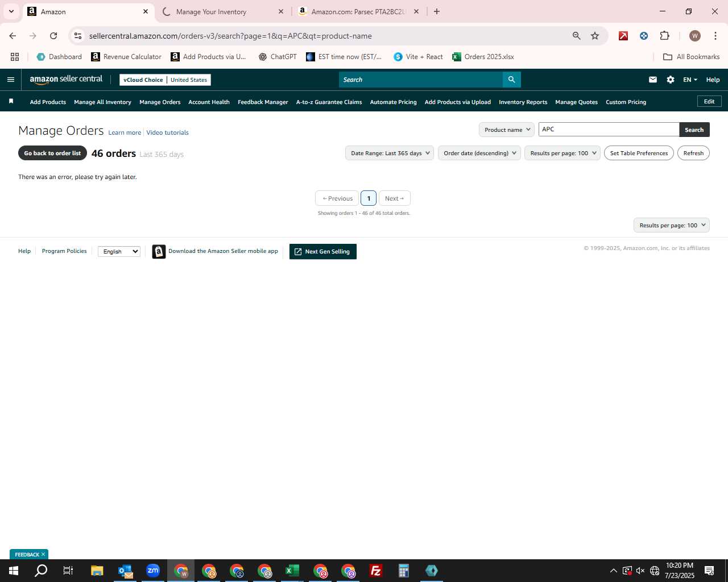The height and width of the screenshot is (582, 728).
Task: Open Calculator from the taskbar
Action: coord(404,571)
